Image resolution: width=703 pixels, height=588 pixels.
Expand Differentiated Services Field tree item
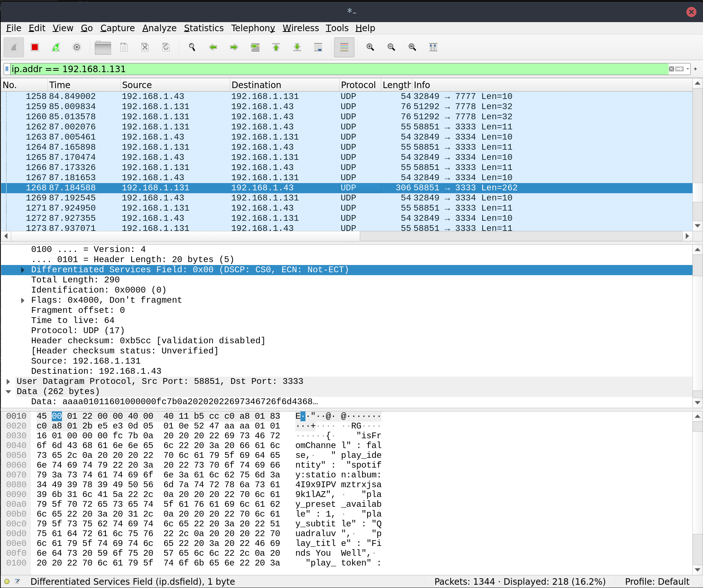[23, 270]
